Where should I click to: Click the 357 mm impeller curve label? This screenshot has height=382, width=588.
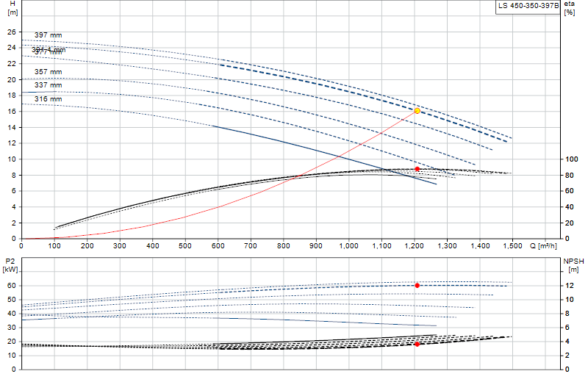[x=48, y=72]
